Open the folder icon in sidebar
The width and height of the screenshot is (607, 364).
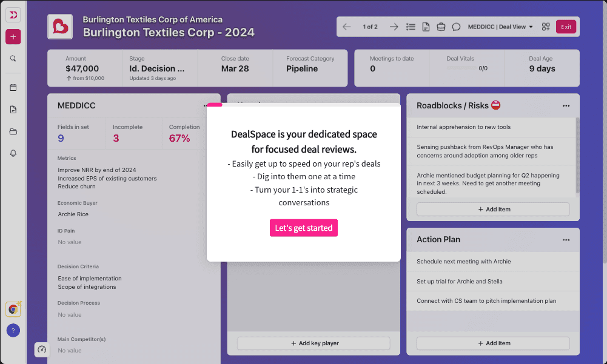(x=13, y=131)
